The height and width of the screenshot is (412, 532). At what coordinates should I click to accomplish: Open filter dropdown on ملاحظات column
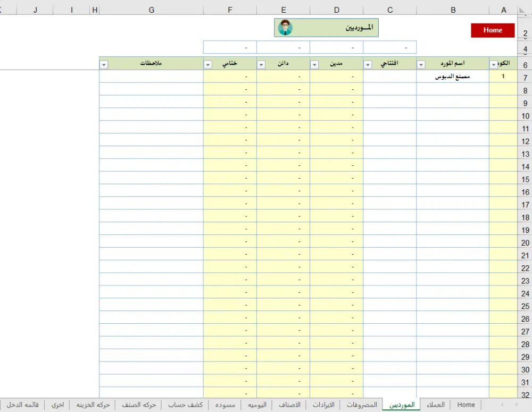point(103,63)
